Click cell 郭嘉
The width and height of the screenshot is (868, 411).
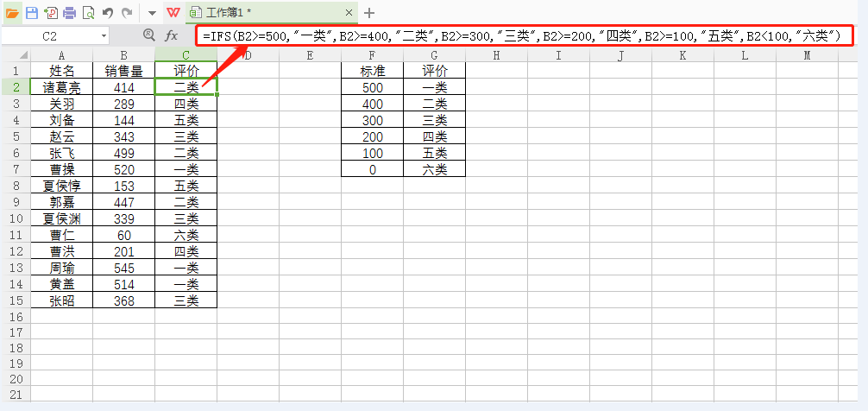pos(61,202)
